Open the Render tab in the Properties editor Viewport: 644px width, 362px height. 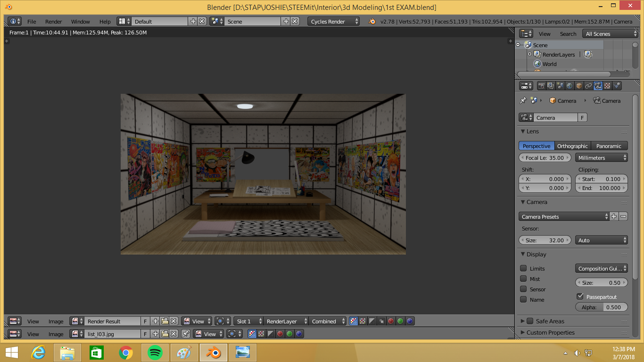541,86
